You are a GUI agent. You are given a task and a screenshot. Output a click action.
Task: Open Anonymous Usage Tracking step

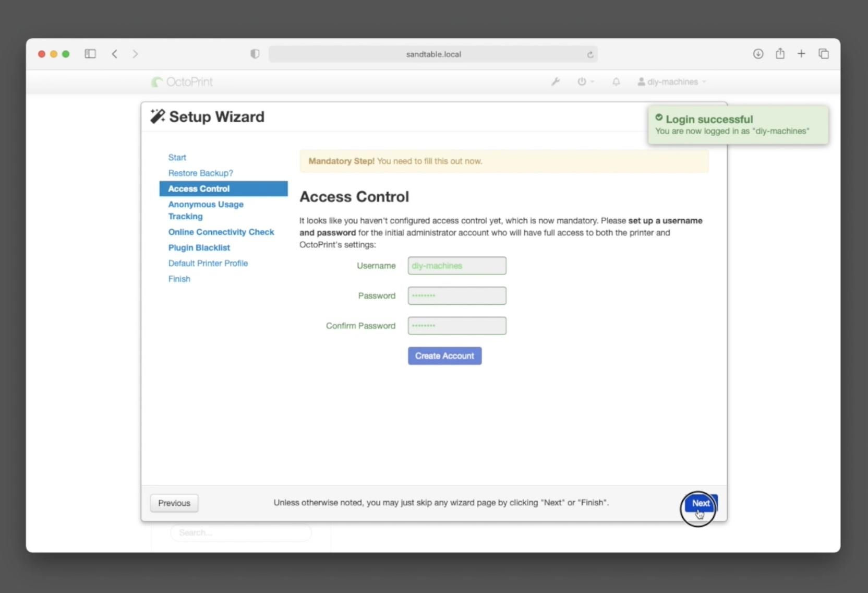click(206, 210)
